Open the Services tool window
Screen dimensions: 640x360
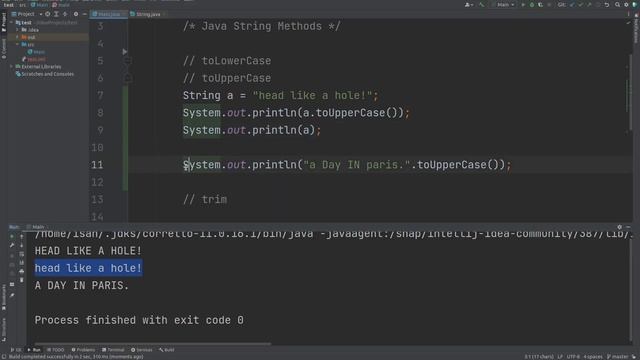(142, 350)
